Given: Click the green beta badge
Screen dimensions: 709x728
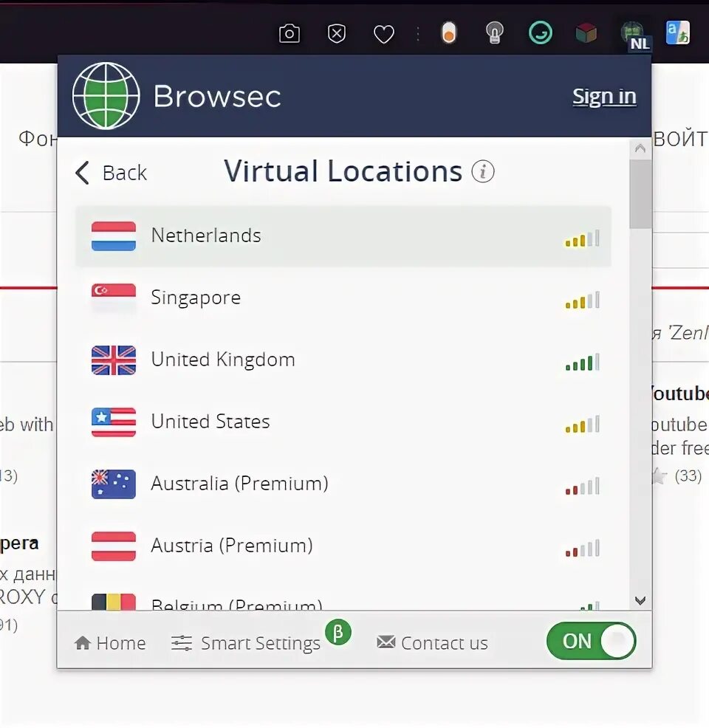Looking at the screenshot, I should pyautogui.click(x=338, y=632).
